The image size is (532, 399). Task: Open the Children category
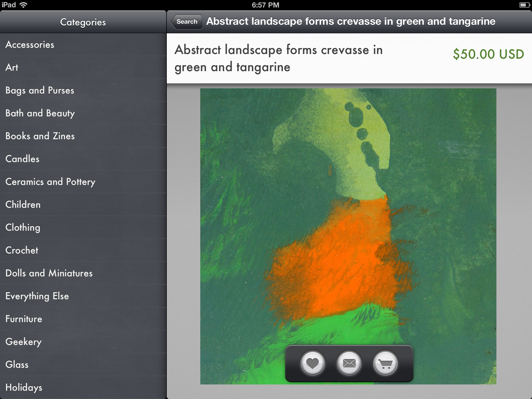click(x=83, y=205)
